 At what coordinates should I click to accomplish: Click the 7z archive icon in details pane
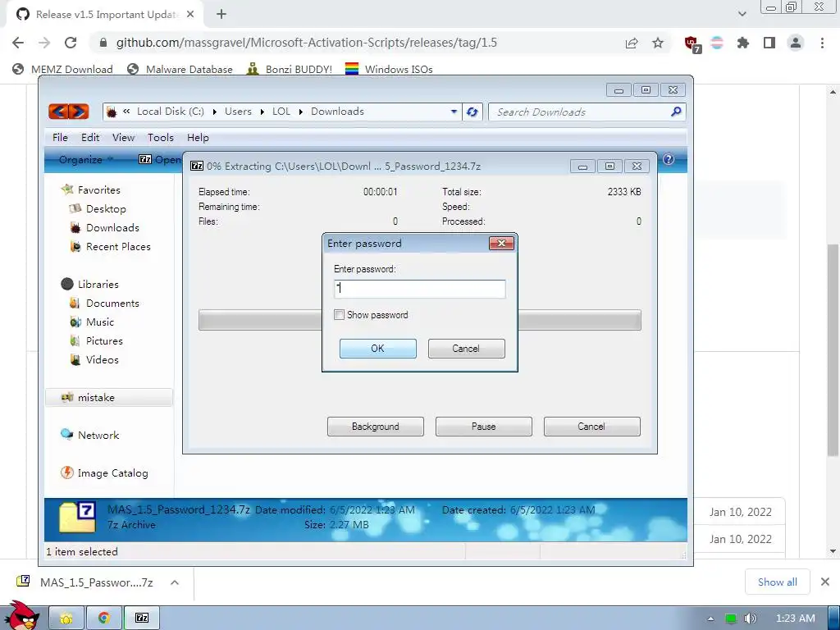77,517
